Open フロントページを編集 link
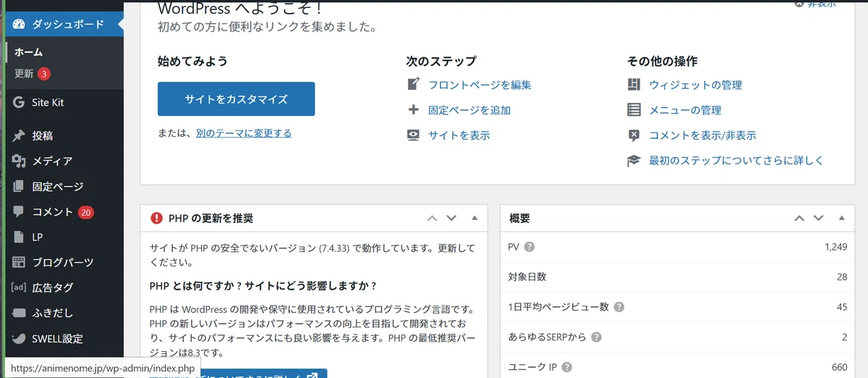Image resolution: width=868 pixels, height=378 pixels. point(480,85)
